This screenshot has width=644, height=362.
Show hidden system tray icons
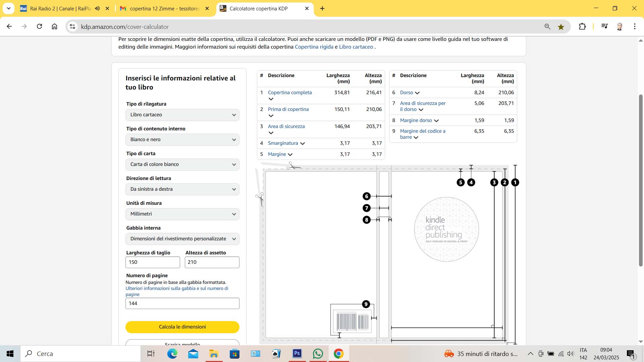(530, 354)
